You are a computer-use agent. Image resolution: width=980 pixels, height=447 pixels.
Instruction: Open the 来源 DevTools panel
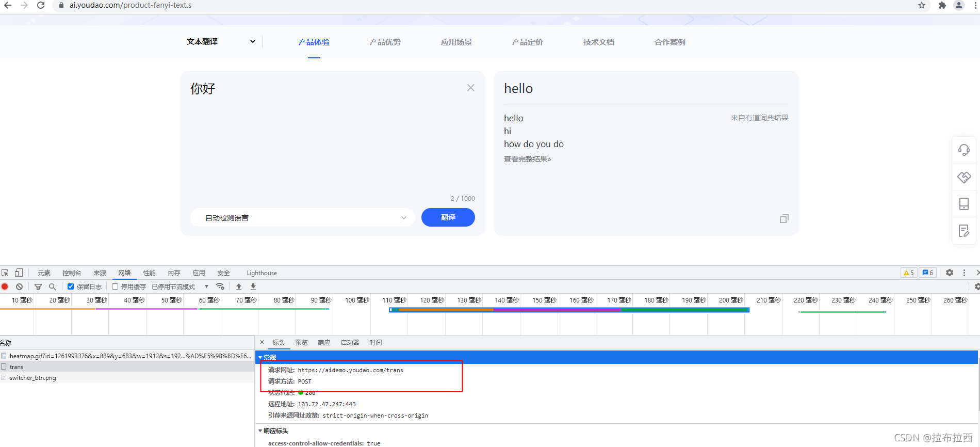100,273
